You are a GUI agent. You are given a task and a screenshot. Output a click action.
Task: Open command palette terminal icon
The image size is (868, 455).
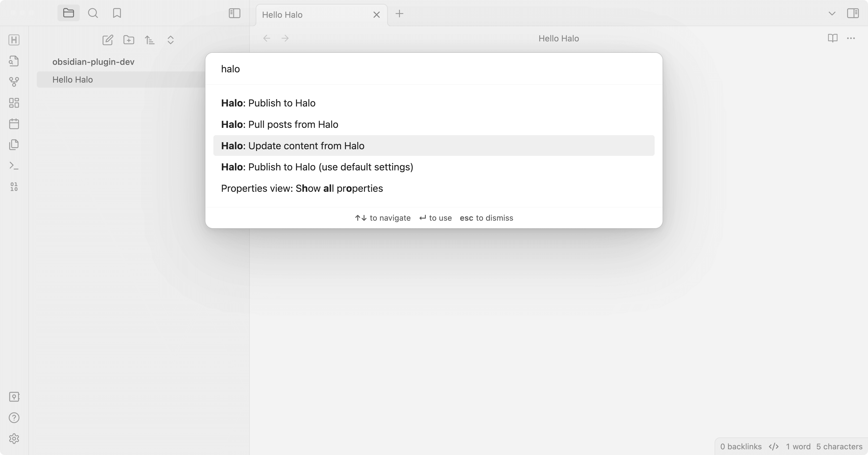coord(14,166)
